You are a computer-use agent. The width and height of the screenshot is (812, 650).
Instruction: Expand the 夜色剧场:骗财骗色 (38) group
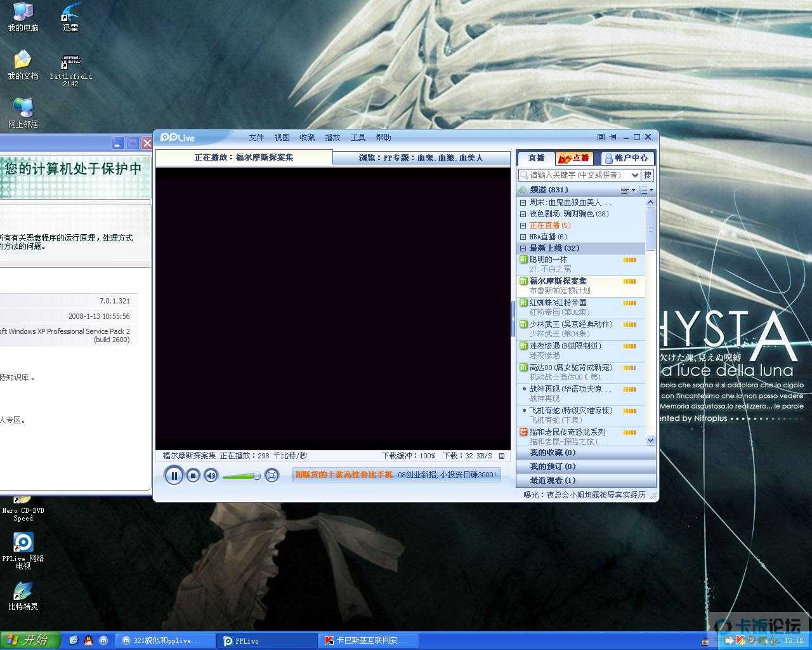click(523, 214)
